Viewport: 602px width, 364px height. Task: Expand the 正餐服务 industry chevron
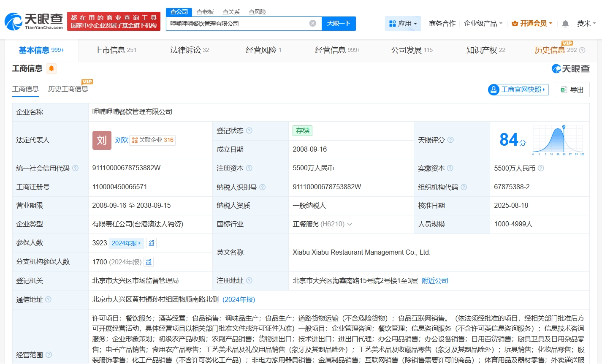pos(350,224)
